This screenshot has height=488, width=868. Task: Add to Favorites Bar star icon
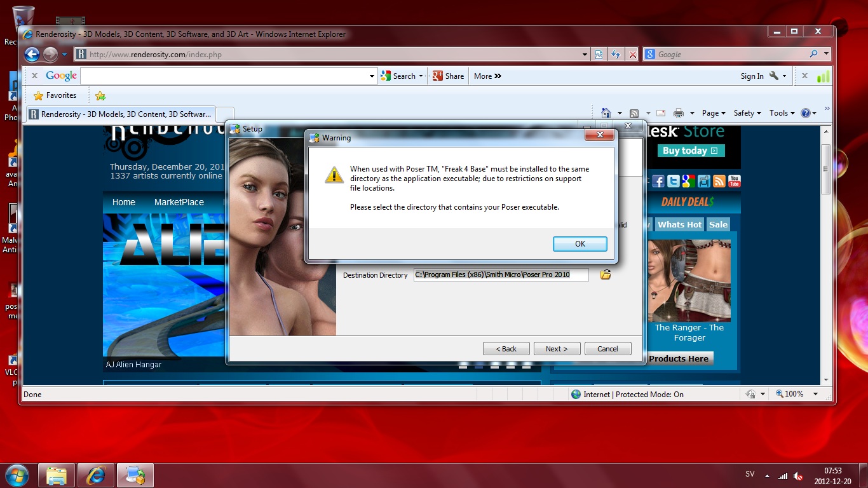[x=100, y=95]
